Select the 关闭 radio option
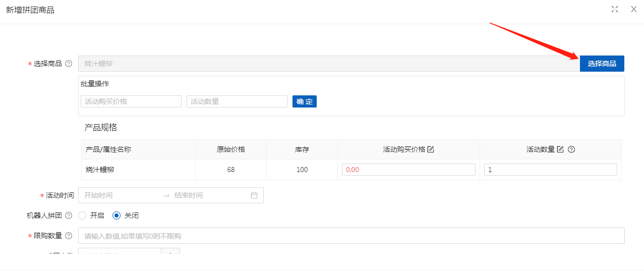The image size is (644, 274). [116, 215]
